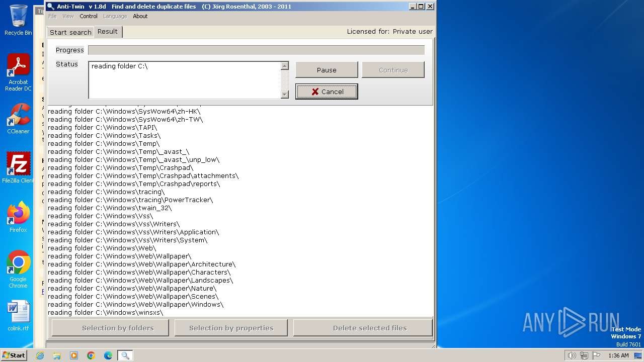The height and width of the screenshot is (362, 644).
Task: Launch Google Chrome from the desktop
Action: coord(18,269)
